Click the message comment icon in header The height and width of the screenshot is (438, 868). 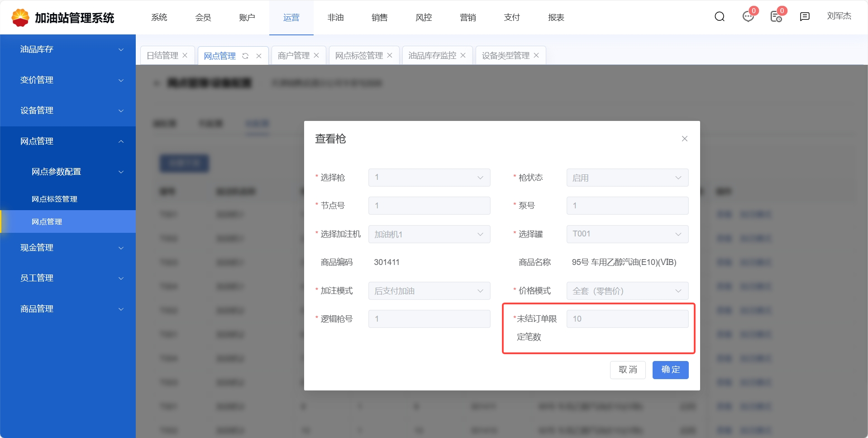(805, 17)
